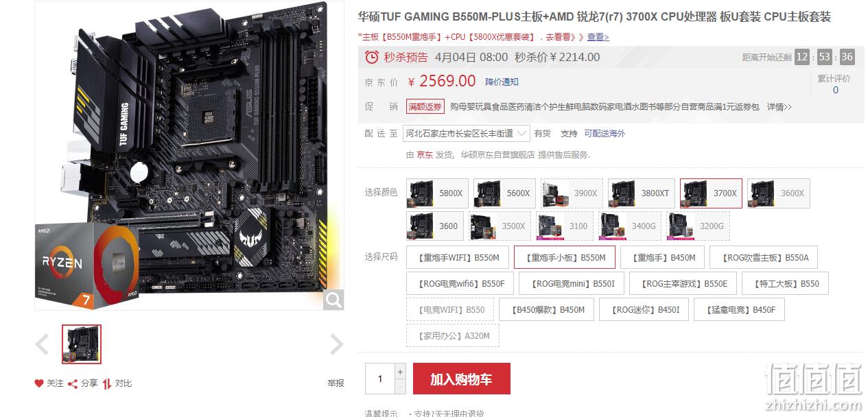Viewport: 868px width, 417px height.
Task: Click the quantity input field
Action: 380,379
